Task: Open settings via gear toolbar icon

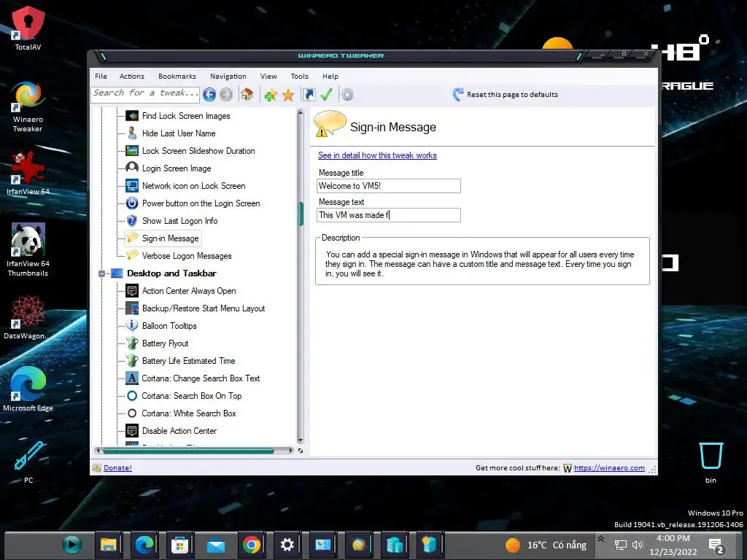Action: point(347,95)
